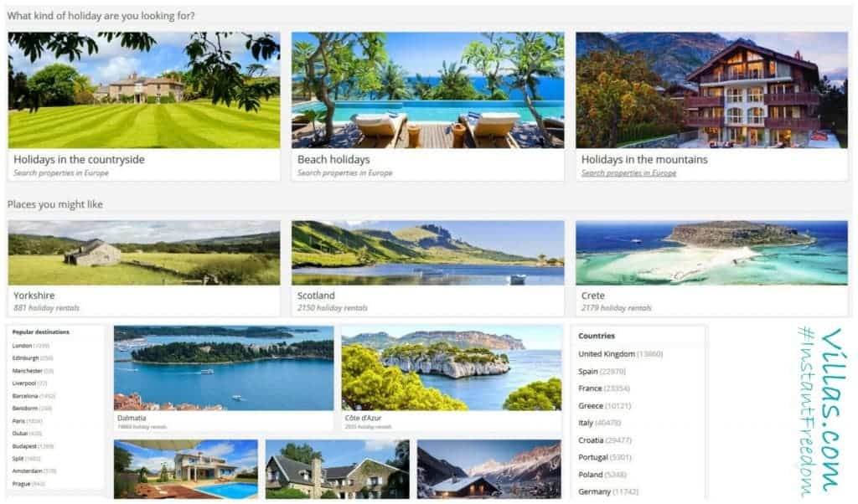Click the Côte d'Azur destination title
This screenshot has width=858, height=504.
(x=363, y=418)
